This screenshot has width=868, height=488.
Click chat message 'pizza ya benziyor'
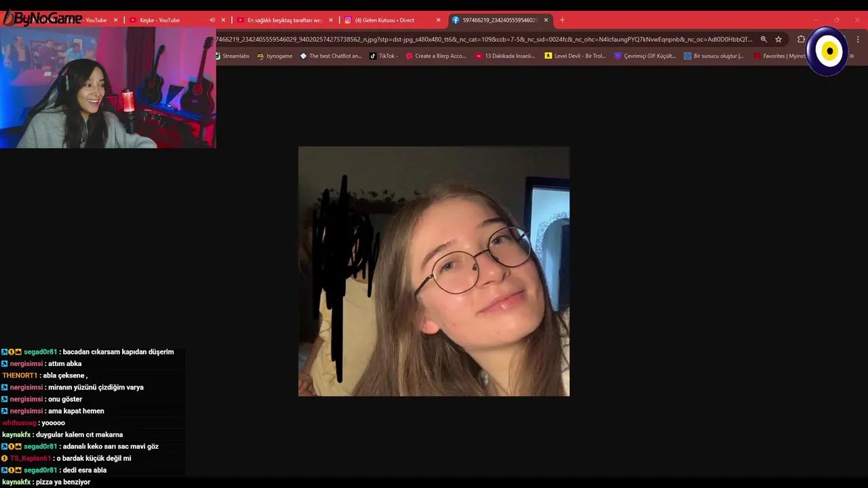tap(63, 482)
